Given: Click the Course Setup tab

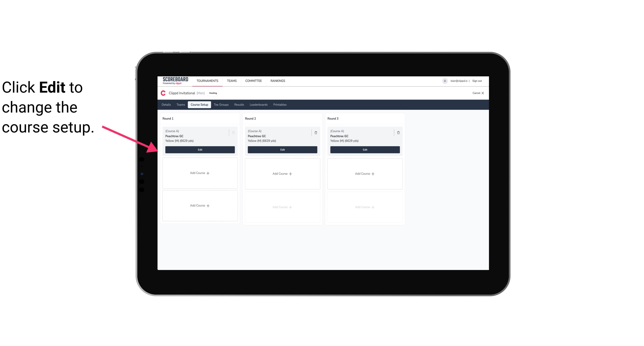Looking at the screenshot, I should click(x=199, y=104).
